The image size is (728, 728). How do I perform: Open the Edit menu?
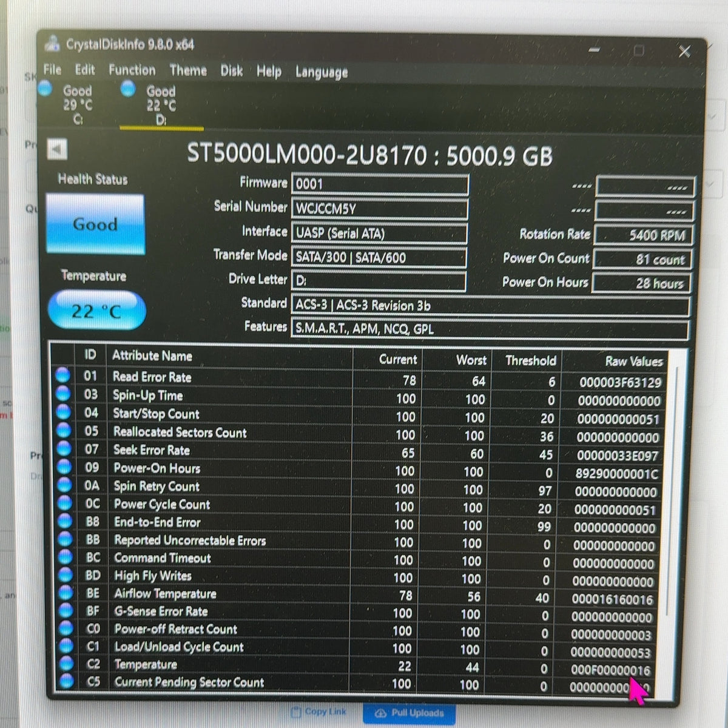85,70
